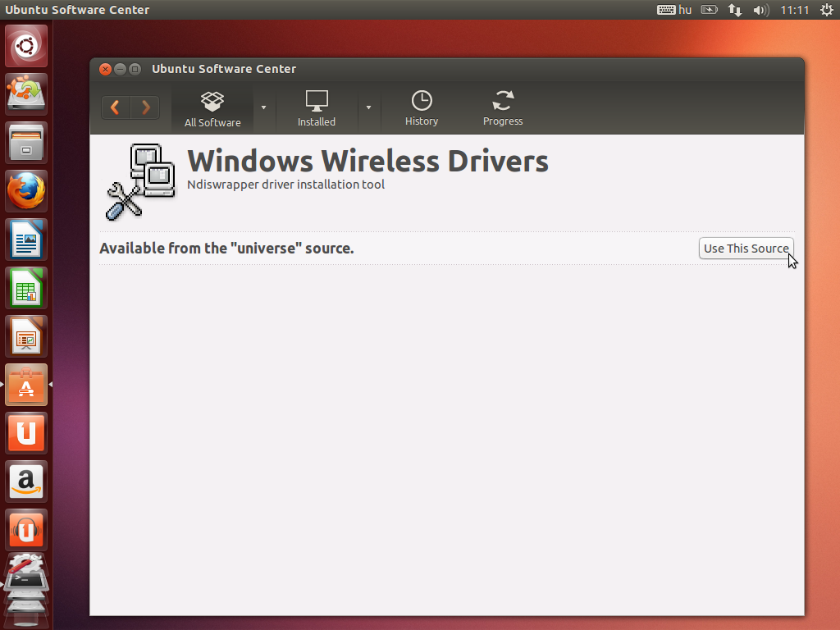The height and width of the screenshot is (630, 840).
Task: Open the Ubuntu Dash home launcher
Action: (x=26, y=46)
